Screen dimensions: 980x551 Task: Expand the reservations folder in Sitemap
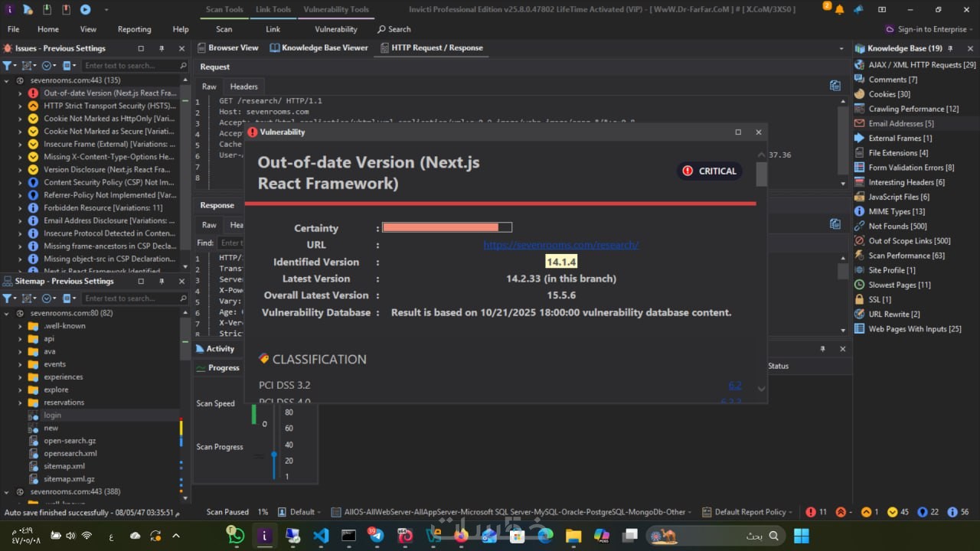21,403
